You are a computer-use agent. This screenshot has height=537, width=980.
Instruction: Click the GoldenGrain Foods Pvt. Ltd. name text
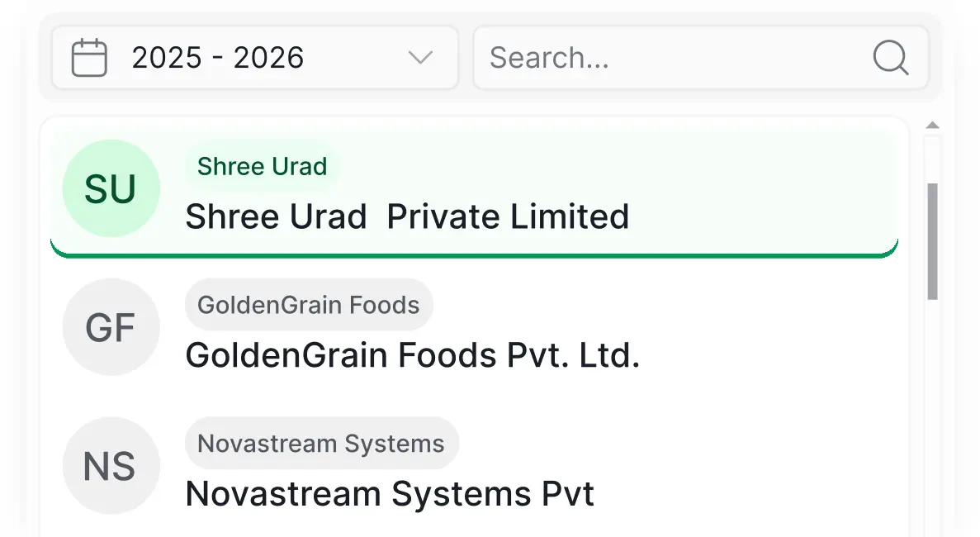pyautogui.click(x=413, y=355)
